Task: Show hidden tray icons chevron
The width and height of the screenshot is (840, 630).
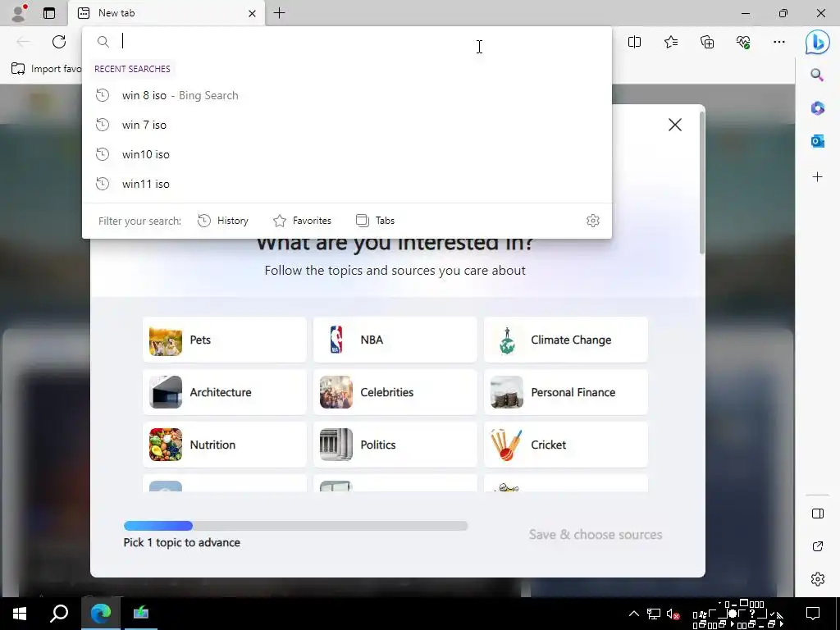Action: point(634,614)
